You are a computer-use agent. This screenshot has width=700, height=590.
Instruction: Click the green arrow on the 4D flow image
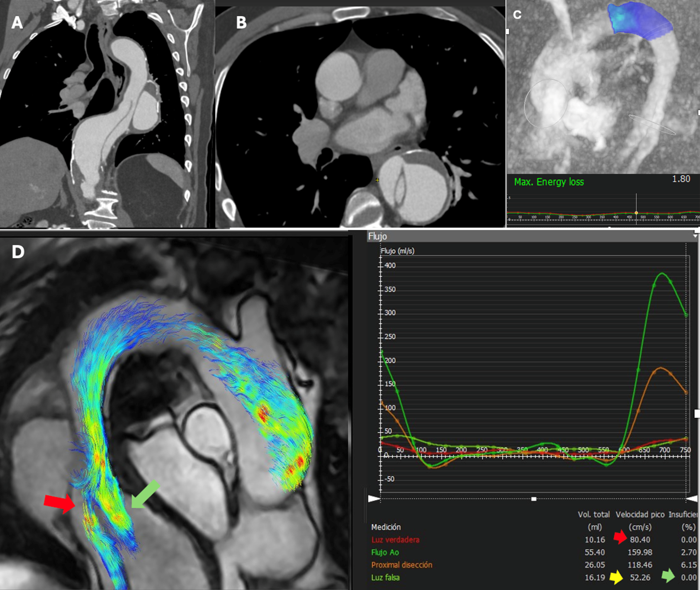coord(145,494)
